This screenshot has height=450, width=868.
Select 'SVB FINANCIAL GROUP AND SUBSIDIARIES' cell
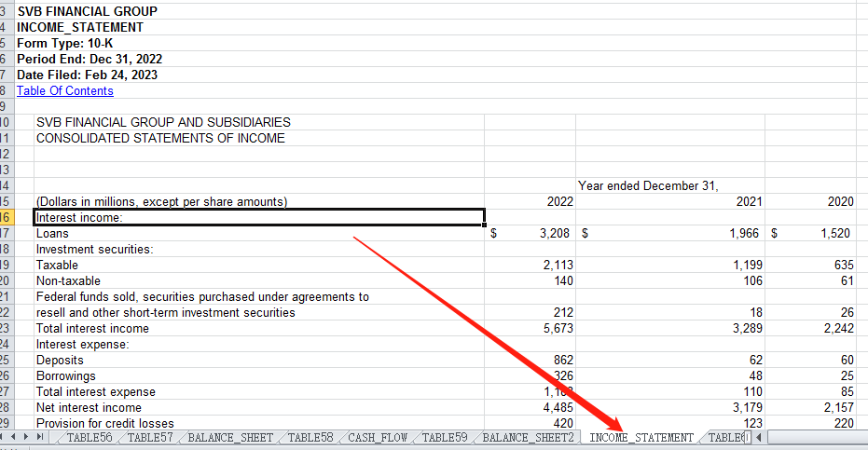pos(259,122)
